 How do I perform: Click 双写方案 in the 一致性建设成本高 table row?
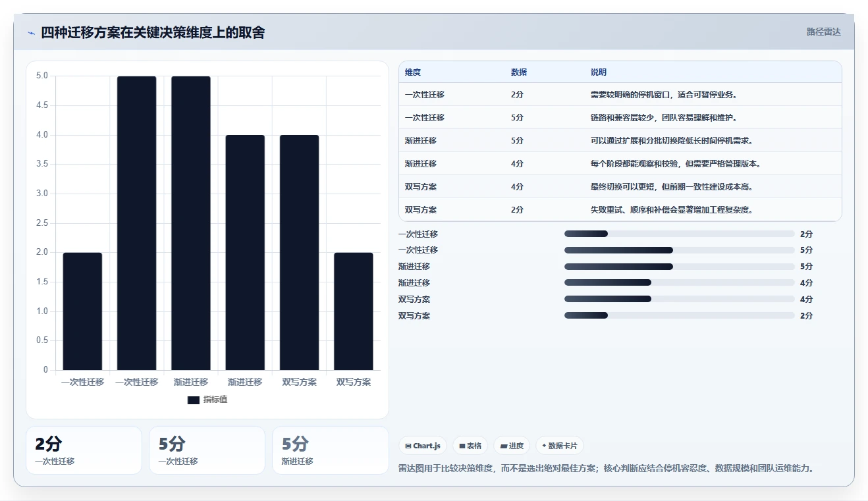tap(421, 186)
